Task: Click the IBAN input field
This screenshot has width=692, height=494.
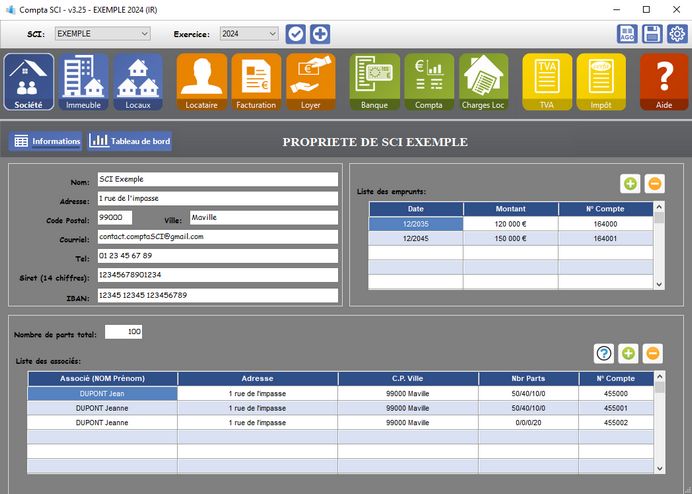Action: click(217, 296)
